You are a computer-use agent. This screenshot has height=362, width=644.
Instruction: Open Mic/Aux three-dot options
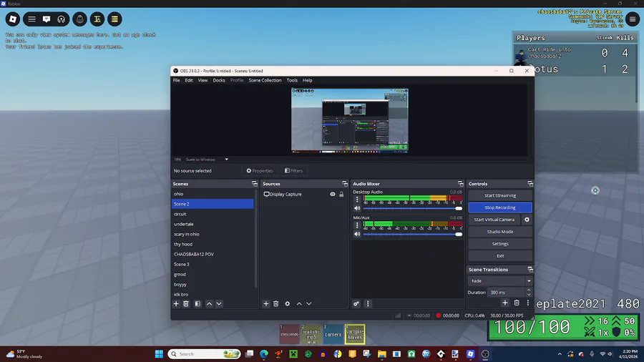coord(357,225)
